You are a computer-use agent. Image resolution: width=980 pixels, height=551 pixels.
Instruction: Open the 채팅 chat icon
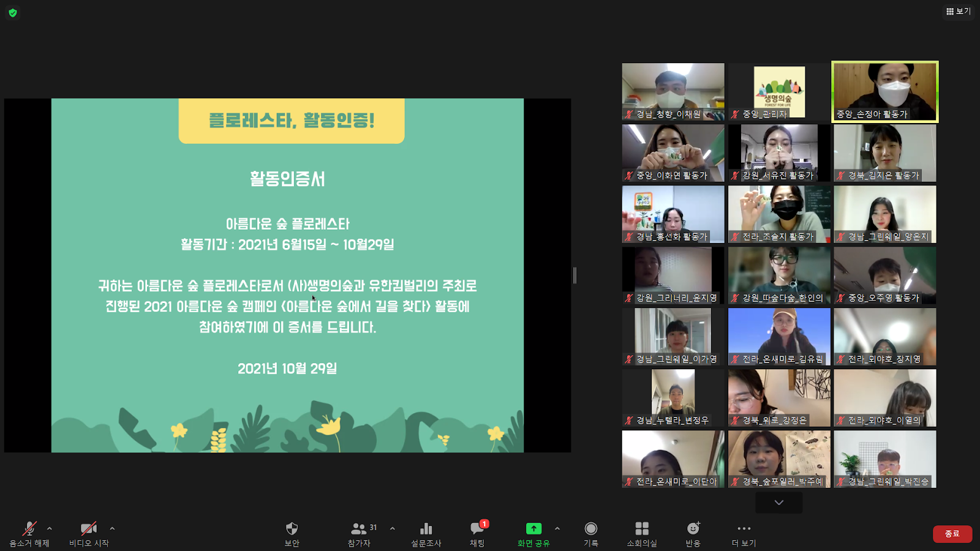(477, 528)
